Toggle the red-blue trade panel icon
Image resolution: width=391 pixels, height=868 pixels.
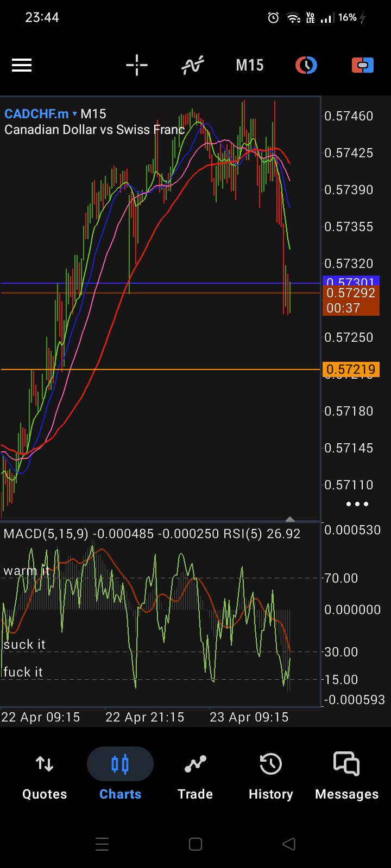coord(362,66)
